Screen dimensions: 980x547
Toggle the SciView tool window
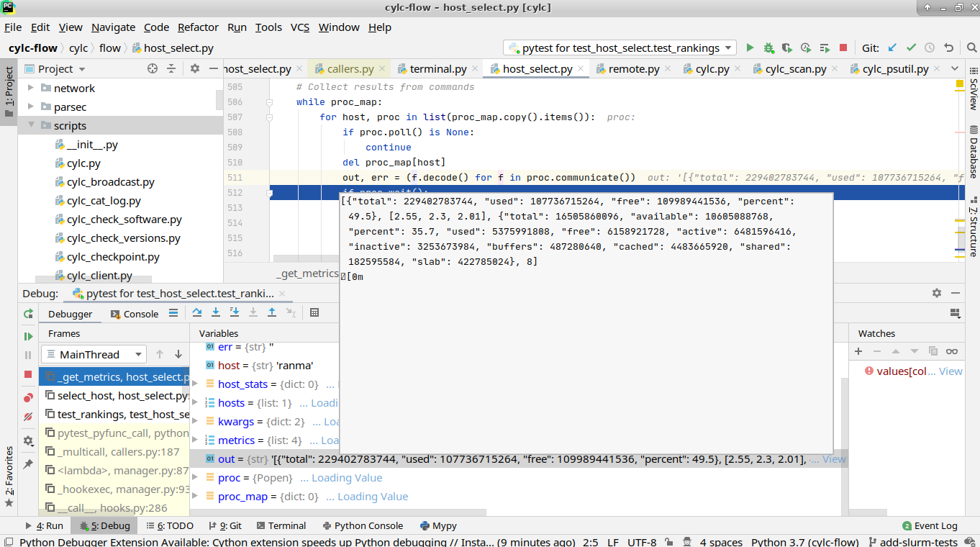click(x=973, y=88)
